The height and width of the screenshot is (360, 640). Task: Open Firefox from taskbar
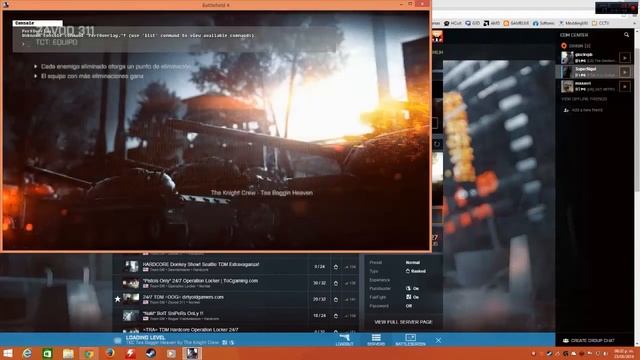(110, 353)
